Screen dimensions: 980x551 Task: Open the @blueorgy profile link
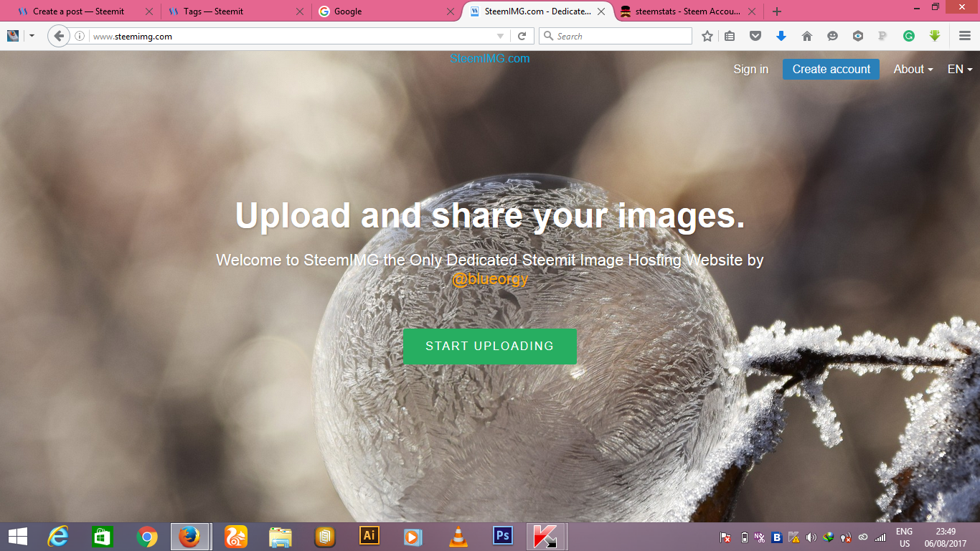click(490, 278)
